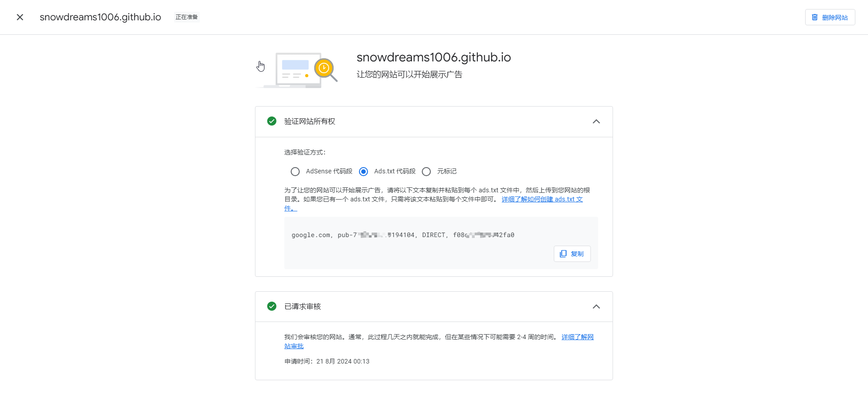The width and height of the screenshot is (868, 415).
Task: Open the 详细了解网站审批 link
Action: [577, 337]
